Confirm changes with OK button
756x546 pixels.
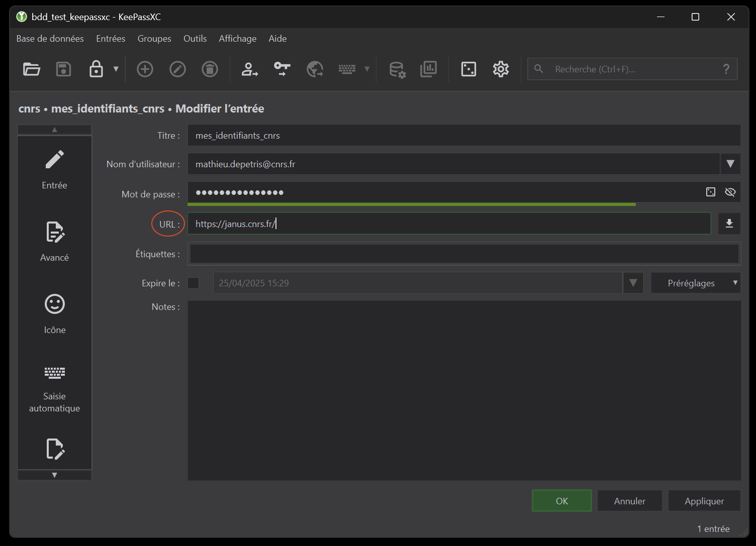tap(562, 501)
